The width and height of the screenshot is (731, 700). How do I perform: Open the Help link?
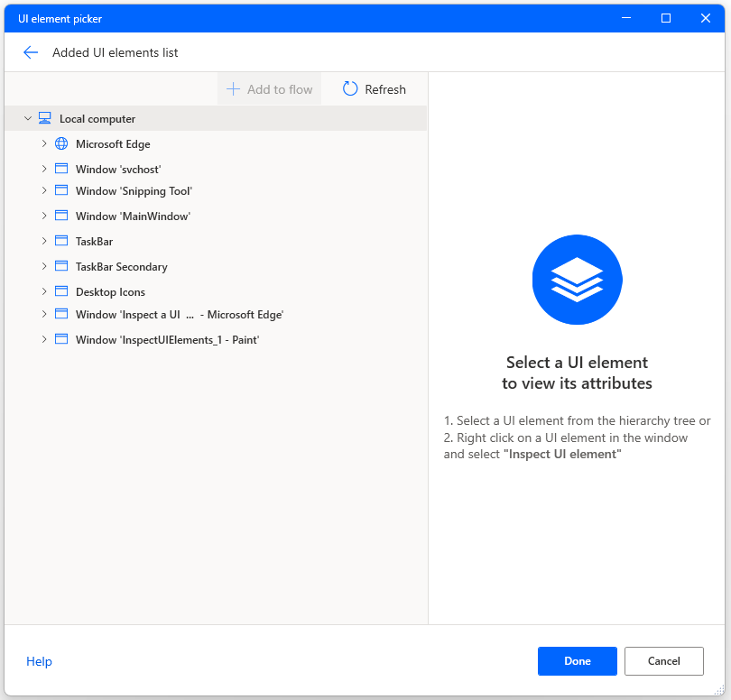pyautogui.click(x=39, y=661)
